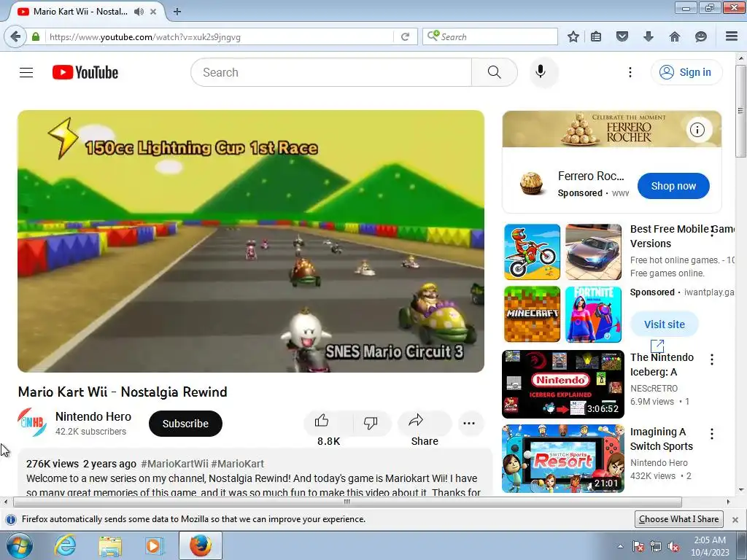Open Firefox downloads arrow

[649, 36]
